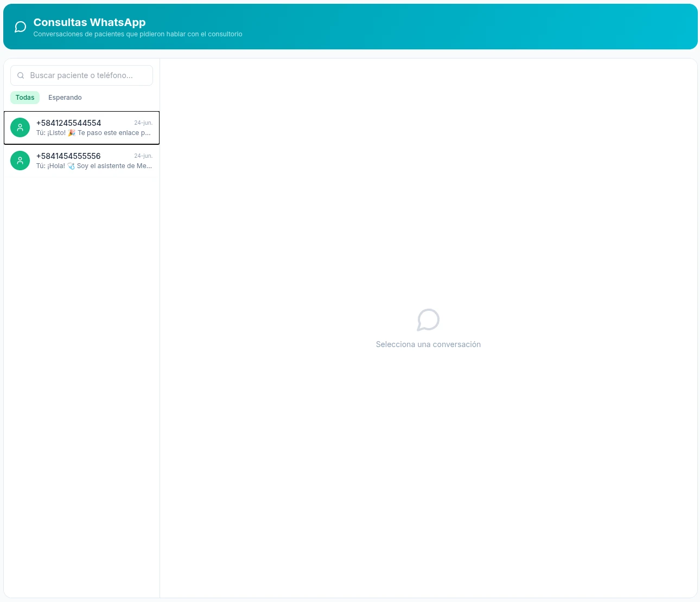Click the subtitle 'Conversaciones de pacientes...'
700x602 pixels.
tap(138, 34)
